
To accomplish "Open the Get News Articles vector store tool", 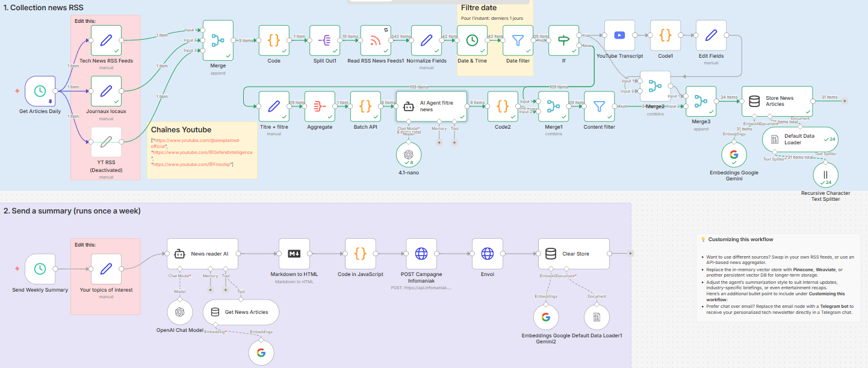I will [241, 312].
